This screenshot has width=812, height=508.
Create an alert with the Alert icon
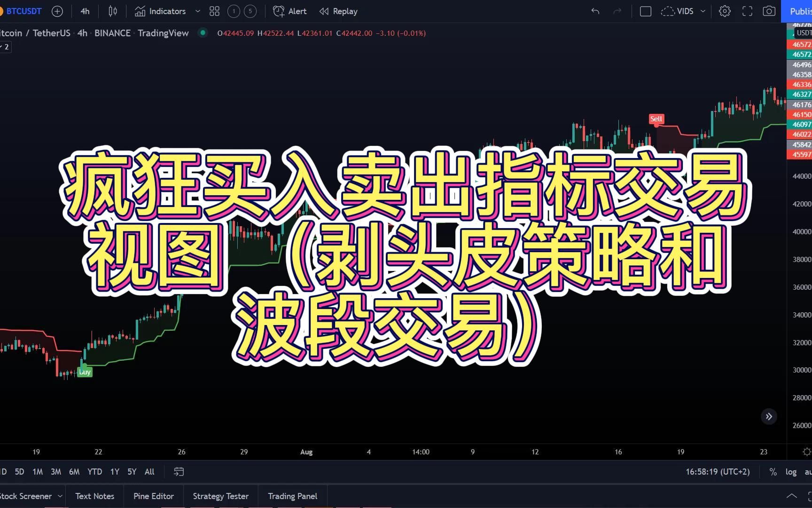[x=289, y=11]
